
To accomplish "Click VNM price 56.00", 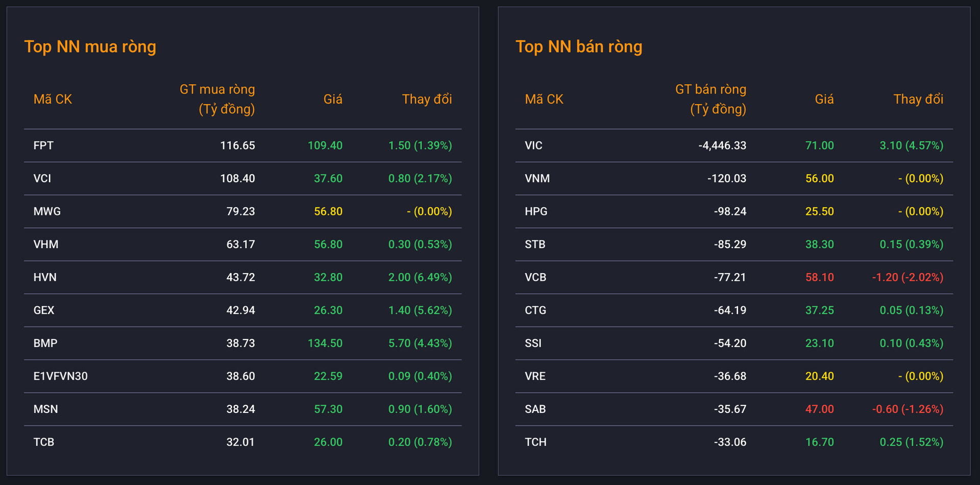I will (820, 179).
